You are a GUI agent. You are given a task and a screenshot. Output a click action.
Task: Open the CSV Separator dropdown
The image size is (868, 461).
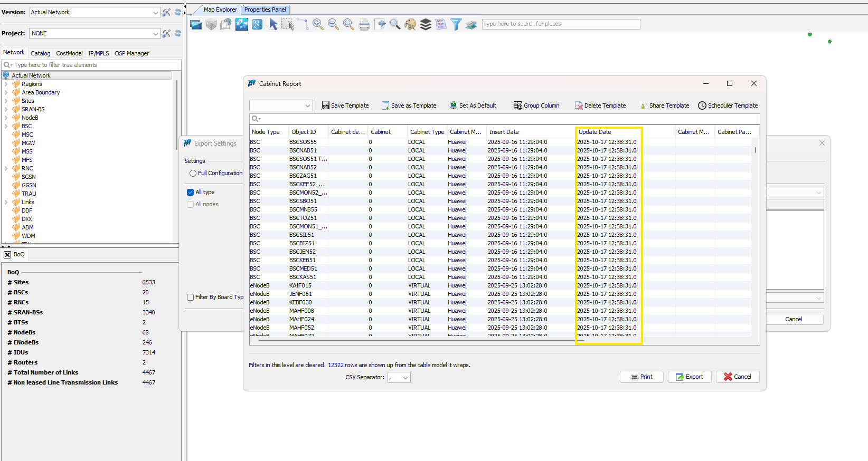[405, 378]
